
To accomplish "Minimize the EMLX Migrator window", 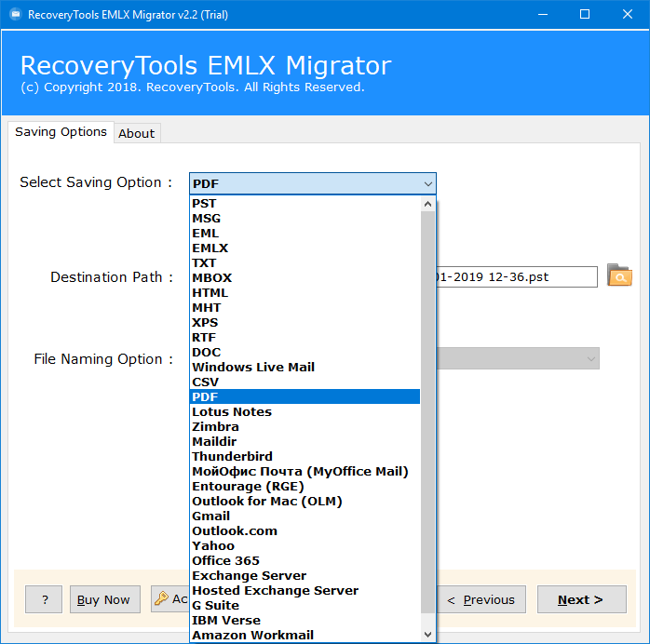I will 543,15.
